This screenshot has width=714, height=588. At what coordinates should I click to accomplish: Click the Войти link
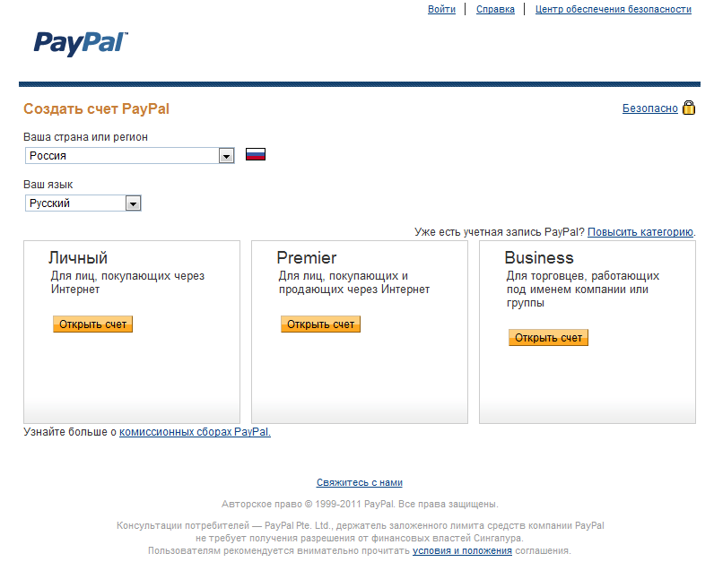coord(441,9)
